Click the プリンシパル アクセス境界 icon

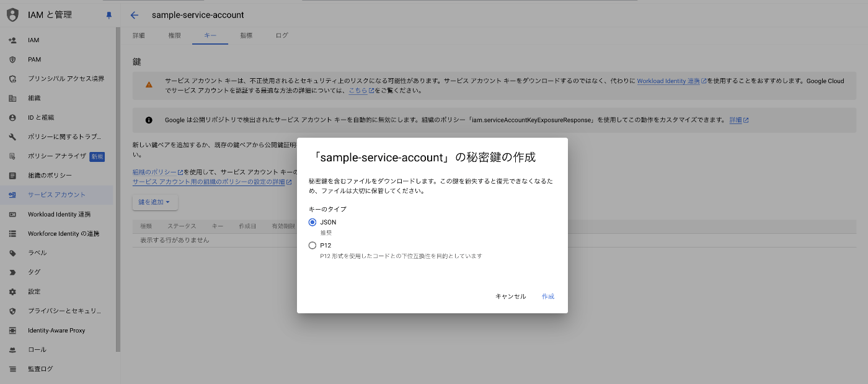point(12,79)
